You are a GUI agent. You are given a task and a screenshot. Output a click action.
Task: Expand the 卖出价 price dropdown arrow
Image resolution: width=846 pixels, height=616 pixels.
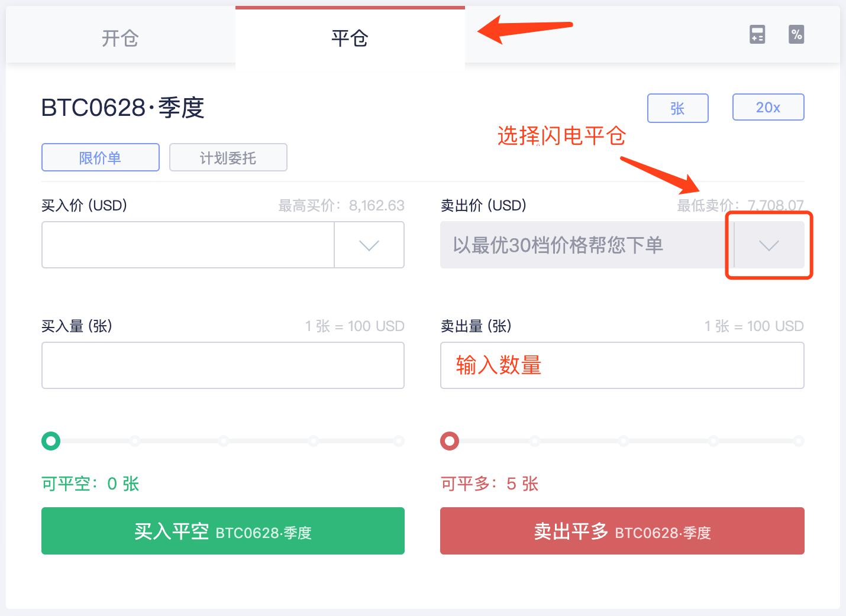769,245
